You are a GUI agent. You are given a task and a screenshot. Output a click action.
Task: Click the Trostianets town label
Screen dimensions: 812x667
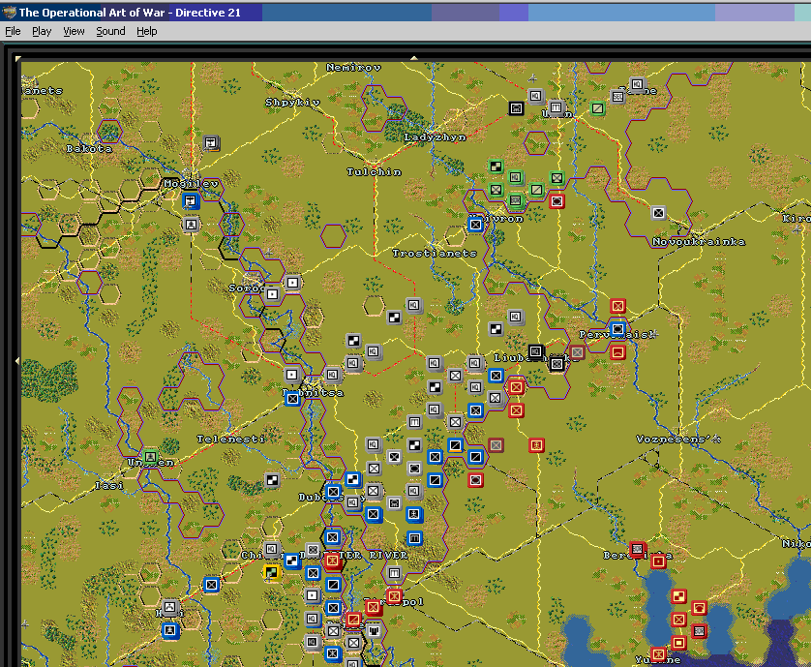click(x=435, y=254)
